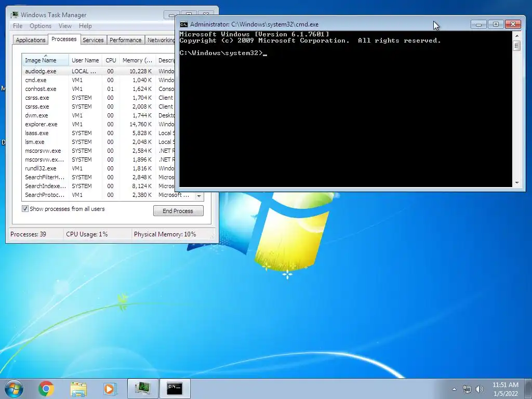Switch to the Performance tab
The height and width of the screenshot is (399, 532).
(125, 40)
